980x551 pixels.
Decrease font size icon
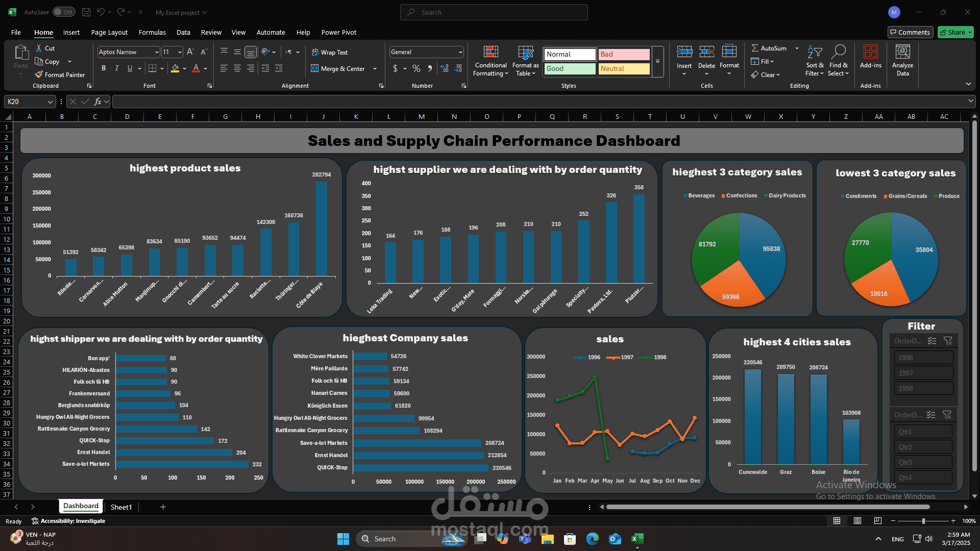pos(204,52)
